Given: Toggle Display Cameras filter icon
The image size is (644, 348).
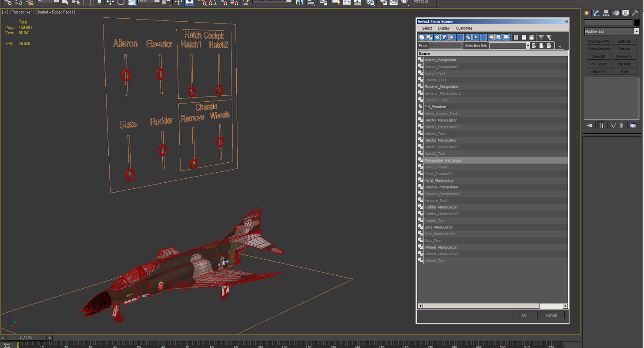Looking at the screenshot, I should [x=445, y=37].
